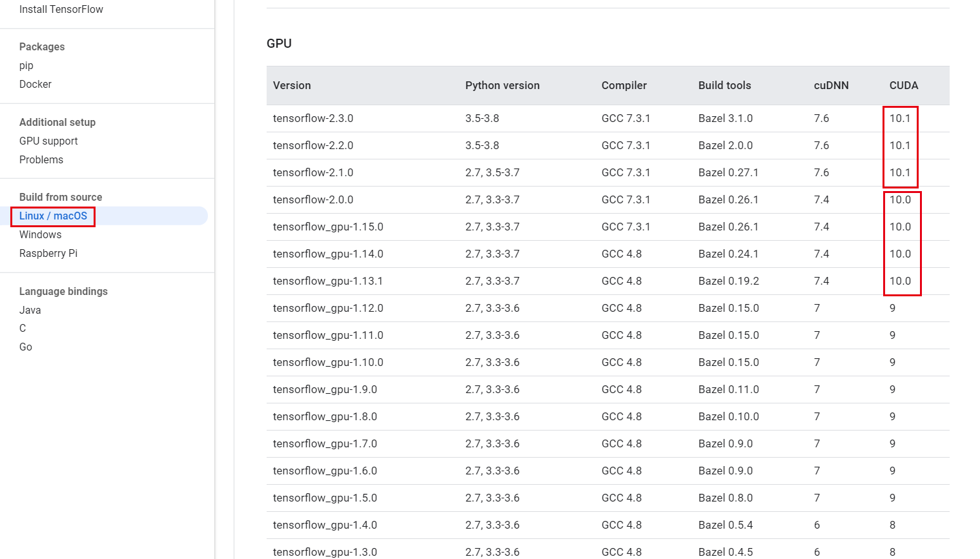Screen dimensions: 980x559
Task: Select the tensorflow_gpu-1.12.0 cell
Action: pos(328,309)
